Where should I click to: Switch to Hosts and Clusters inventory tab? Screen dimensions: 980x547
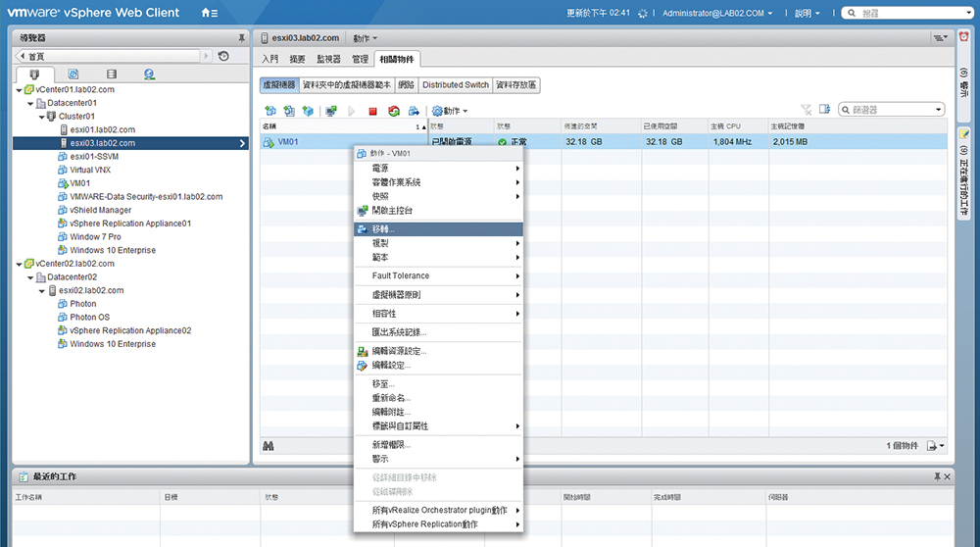pos(34,75)
